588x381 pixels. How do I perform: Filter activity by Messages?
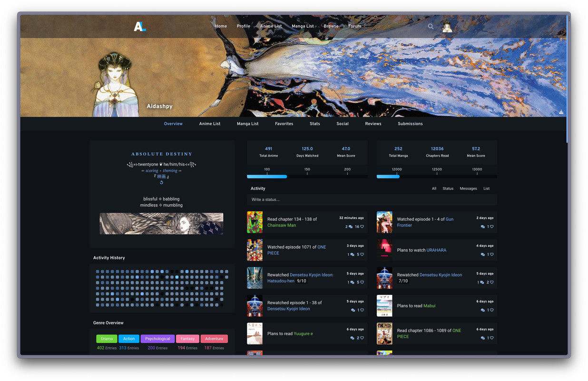468,189
